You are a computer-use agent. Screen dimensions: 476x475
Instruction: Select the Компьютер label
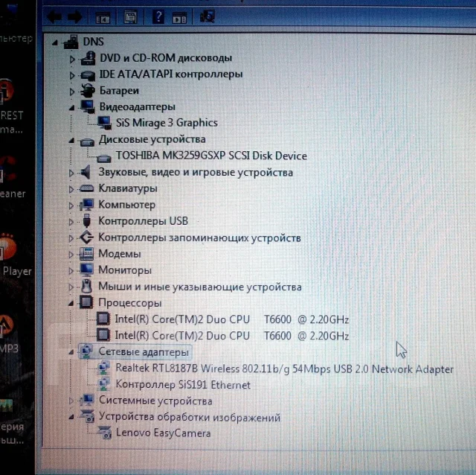(127, 205)
